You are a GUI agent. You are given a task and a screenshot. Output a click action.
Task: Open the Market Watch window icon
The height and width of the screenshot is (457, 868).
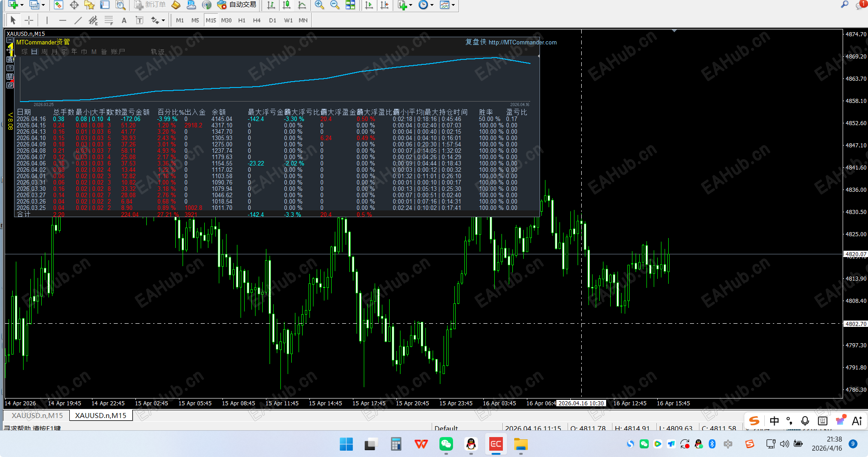[58, 5]
